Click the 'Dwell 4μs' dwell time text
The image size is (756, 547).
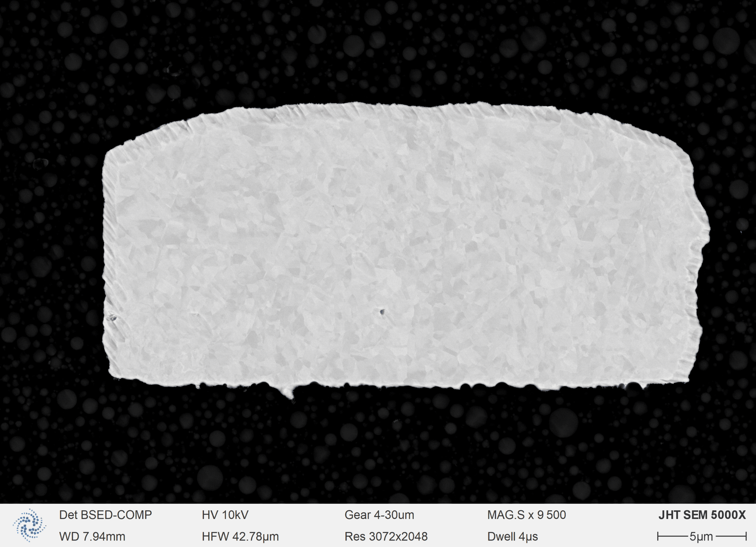coord(513,537)
